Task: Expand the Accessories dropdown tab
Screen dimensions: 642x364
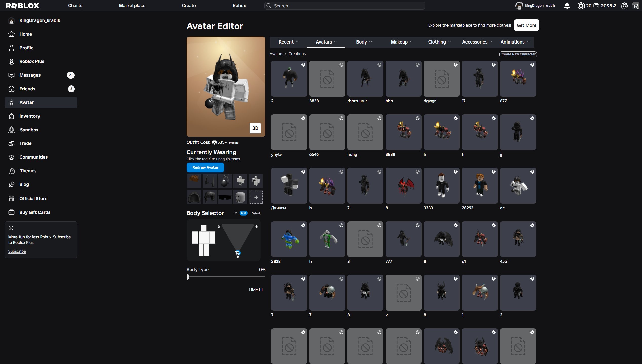Action: coord(477,42)
